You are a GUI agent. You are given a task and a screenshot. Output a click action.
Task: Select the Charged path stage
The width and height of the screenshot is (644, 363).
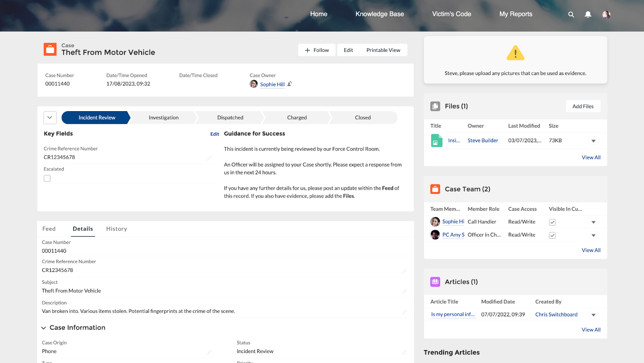click(297, 118)
